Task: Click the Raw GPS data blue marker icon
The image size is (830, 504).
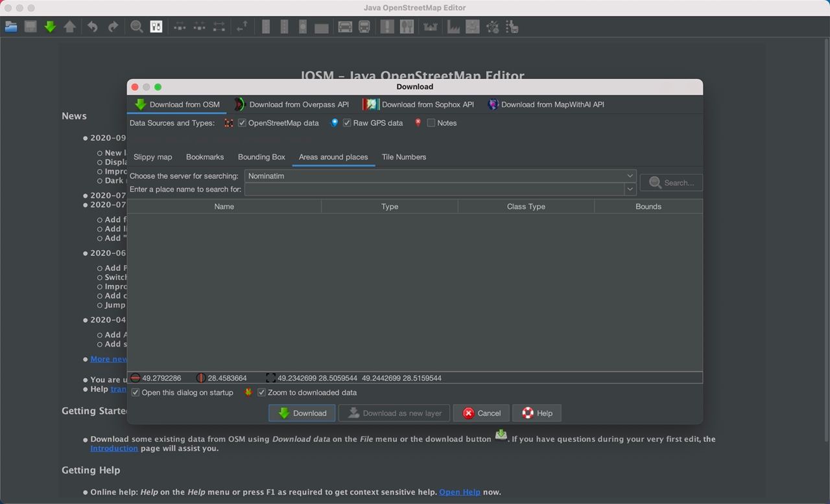Action: pyautogui.click(x=334, y=122)
